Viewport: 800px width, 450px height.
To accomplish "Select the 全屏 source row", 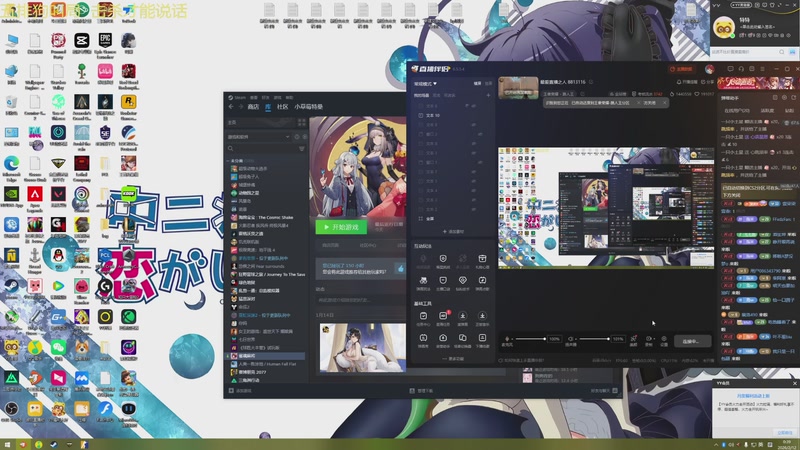I will pyautogui.click(x=452, y=218).
